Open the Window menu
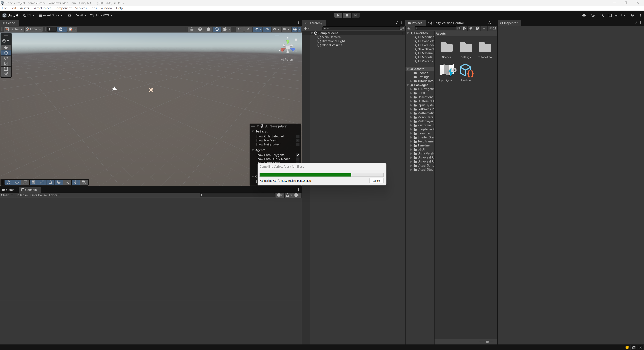Image resolution: width=644 pixels, height=350 pixels. [x=106, y=8]
